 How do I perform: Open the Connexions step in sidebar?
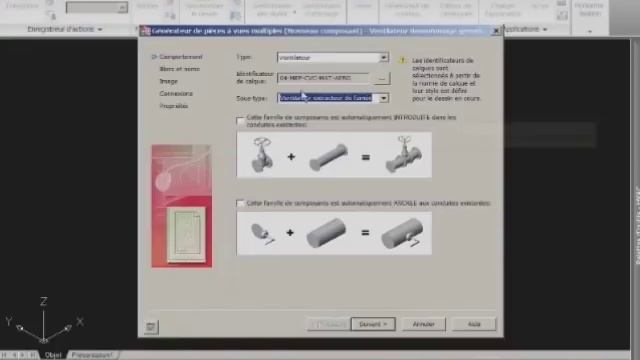(176, 93)
